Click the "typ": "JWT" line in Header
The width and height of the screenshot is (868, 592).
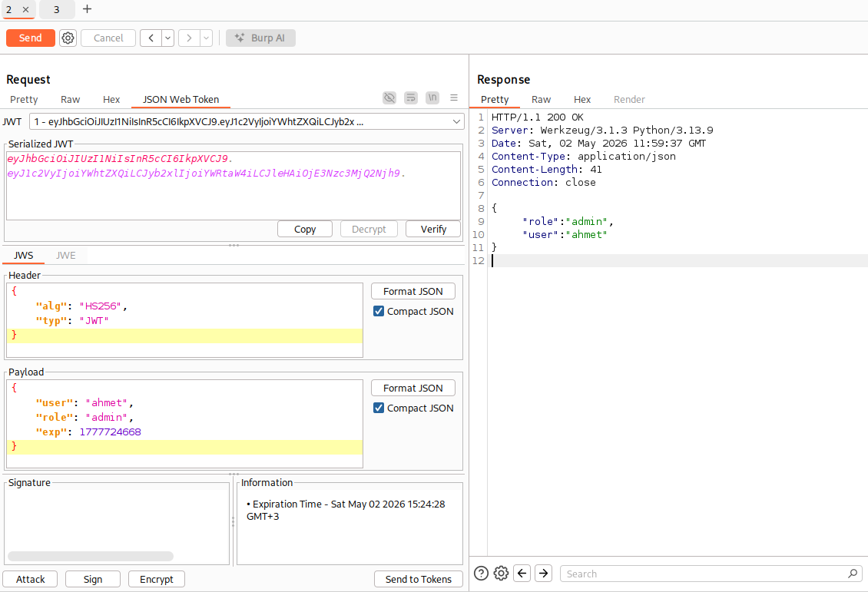72,320
